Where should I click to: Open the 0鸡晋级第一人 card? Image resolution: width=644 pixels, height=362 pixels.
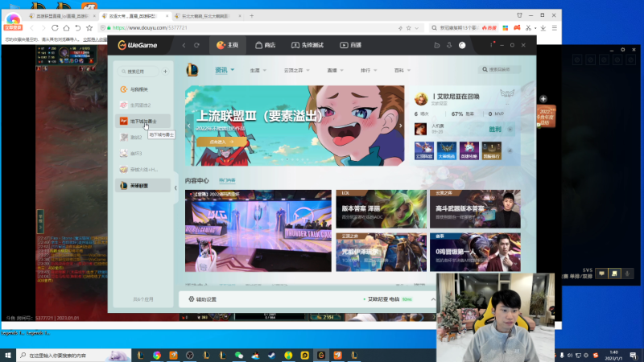pos(475,252)
